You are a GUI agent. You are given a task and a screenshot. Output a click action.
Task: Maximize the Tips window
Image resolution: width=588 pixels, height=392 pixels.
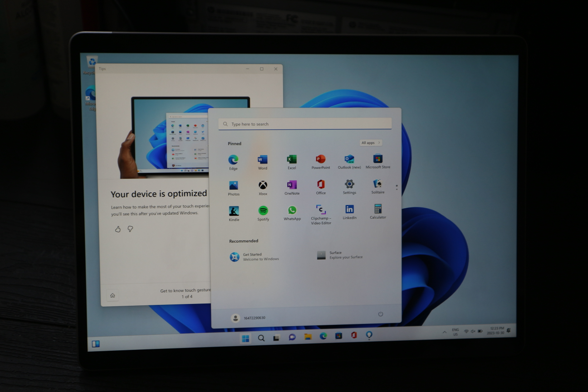pos(262,69)
